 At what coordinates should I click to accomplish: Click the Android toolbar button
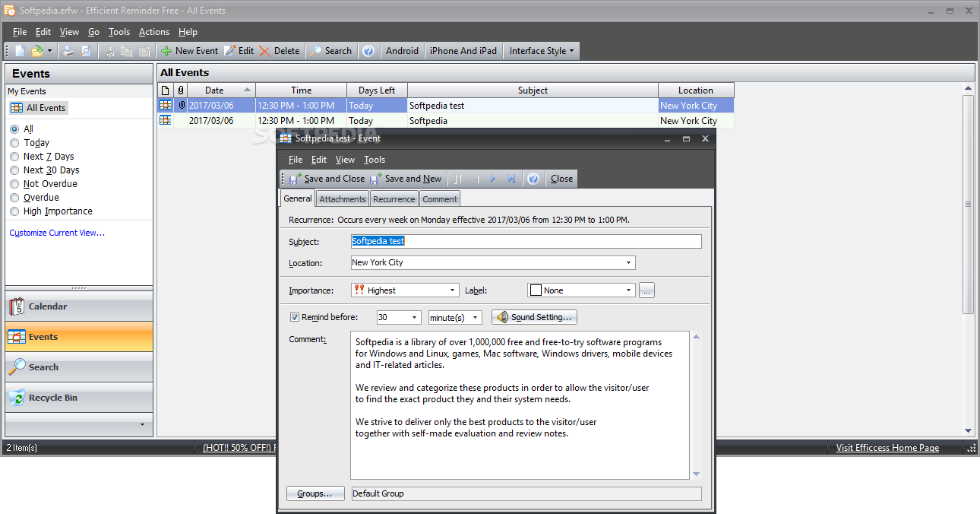pyautogui.click(x=402, y=51)
